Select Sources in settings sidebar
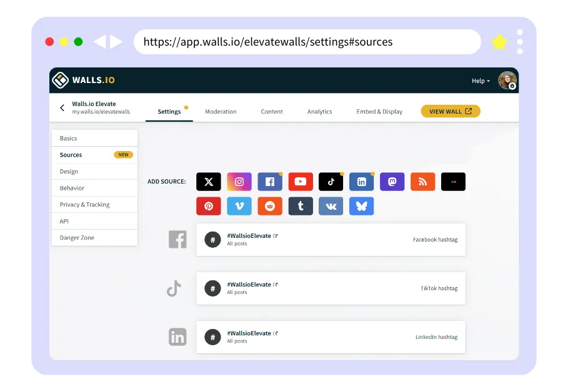The width and height of the screenshot is (568, 392). 94,155
